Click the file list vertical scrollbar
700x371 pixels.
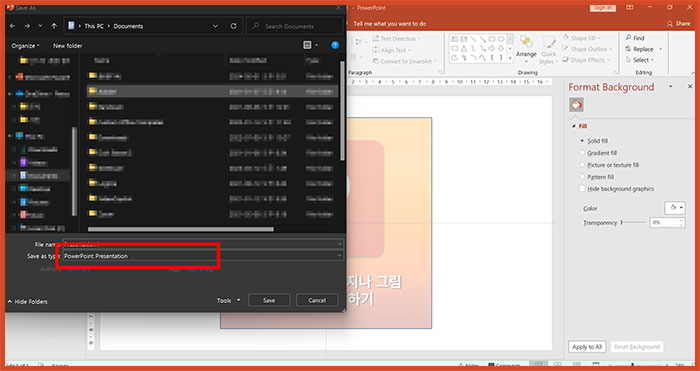[x=342, y=110]
